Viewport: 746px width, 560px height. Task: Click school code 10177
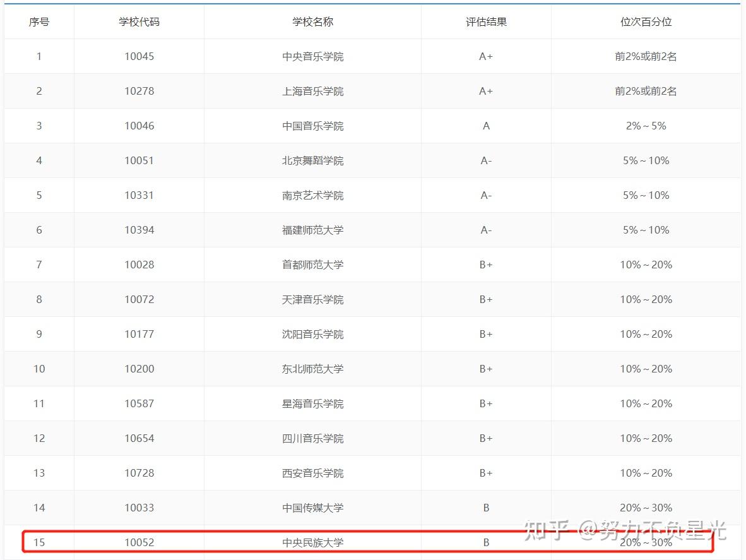(139, 335)
